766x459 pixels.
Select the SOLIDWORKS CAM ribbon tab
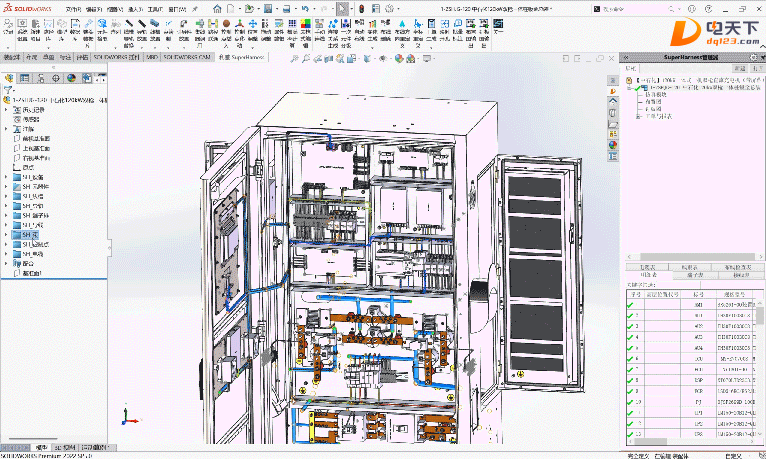tap(187, 57)
